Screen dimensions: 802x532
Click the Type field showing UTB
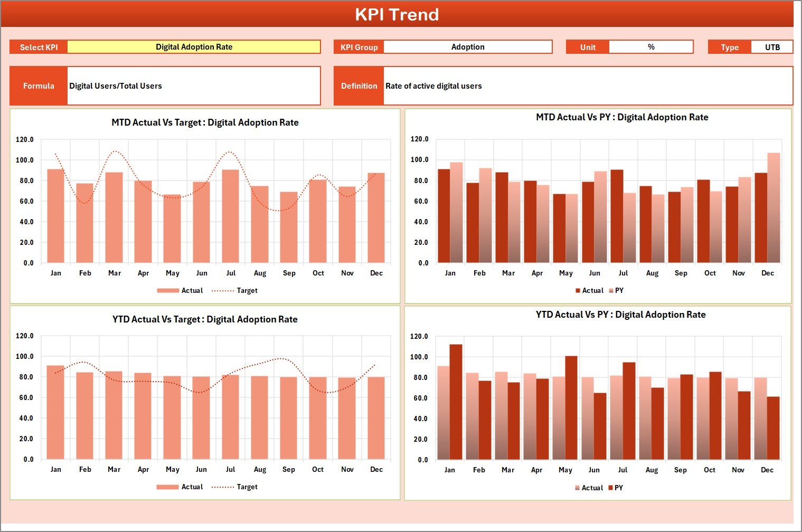pyautogui.click(x=772, y=46)
